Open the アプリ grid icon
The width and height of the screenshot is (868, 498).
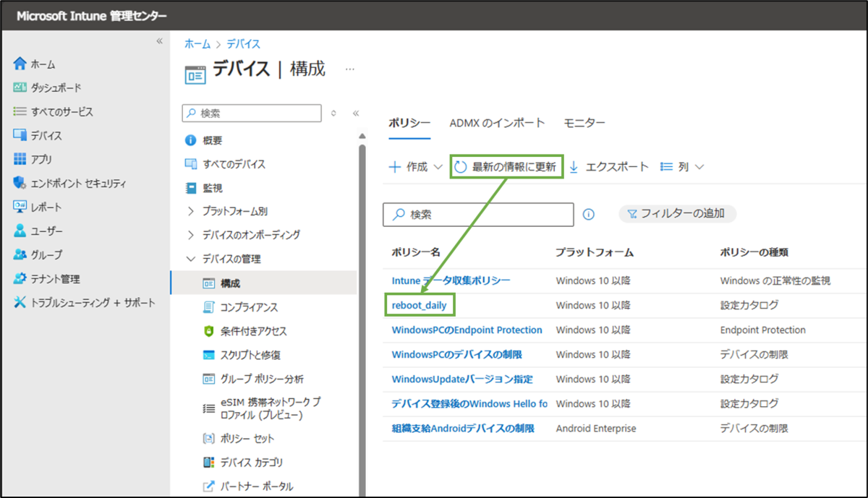(x=20, y=159)
